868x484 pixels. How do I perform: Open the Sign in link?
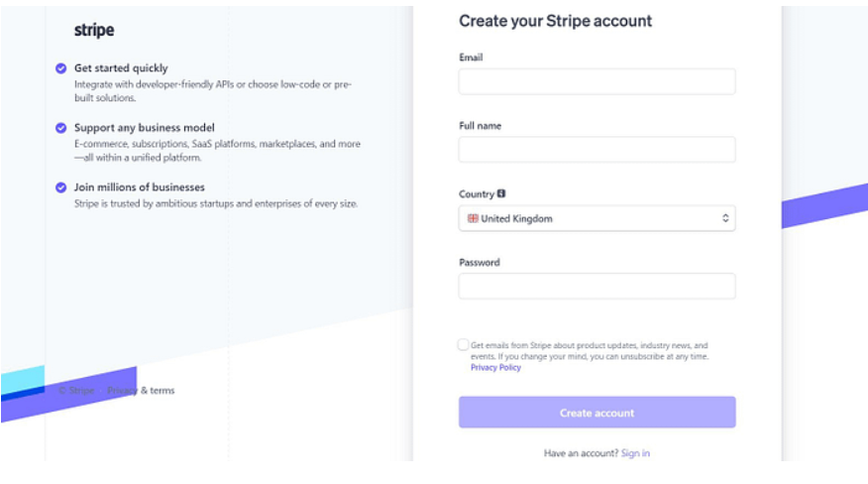[x=635, y=453]
